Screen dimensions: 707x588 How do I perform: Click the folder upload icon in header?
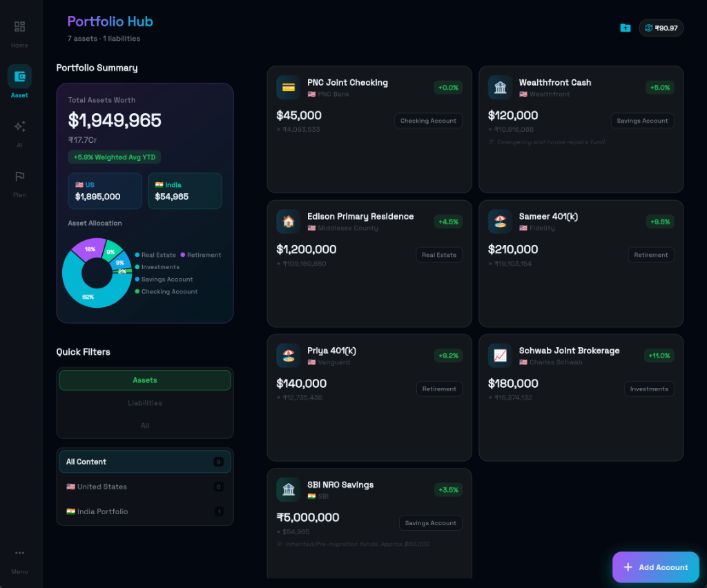pos(625,28)
